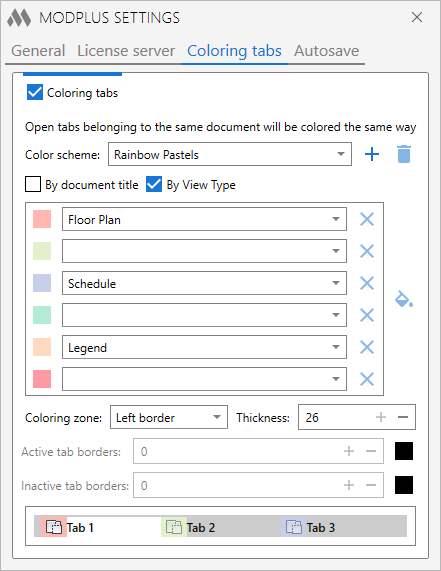Remove the Floor Plan row with X
Image resolution: width=441 pixels, height=571 pixels.
[367, 219]
